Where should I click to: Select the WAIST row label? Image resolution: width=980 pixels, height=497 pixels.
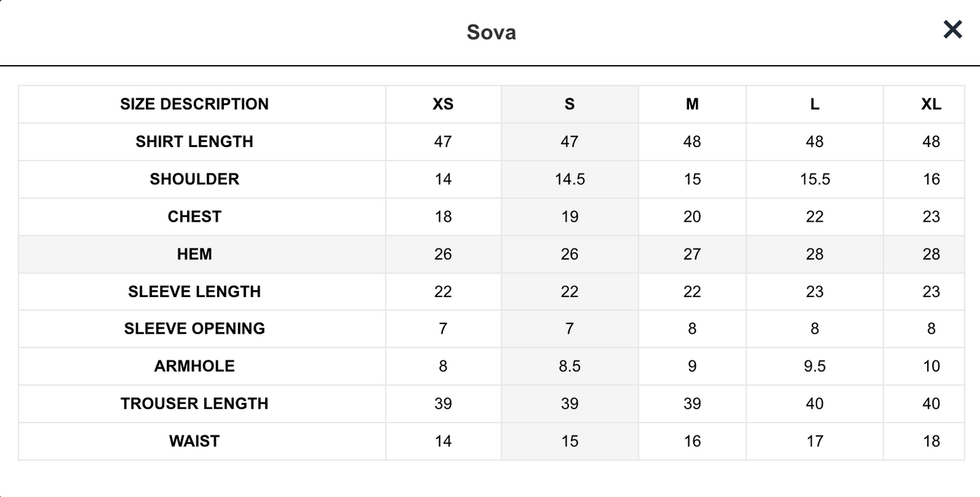click(x=194, y=441)
